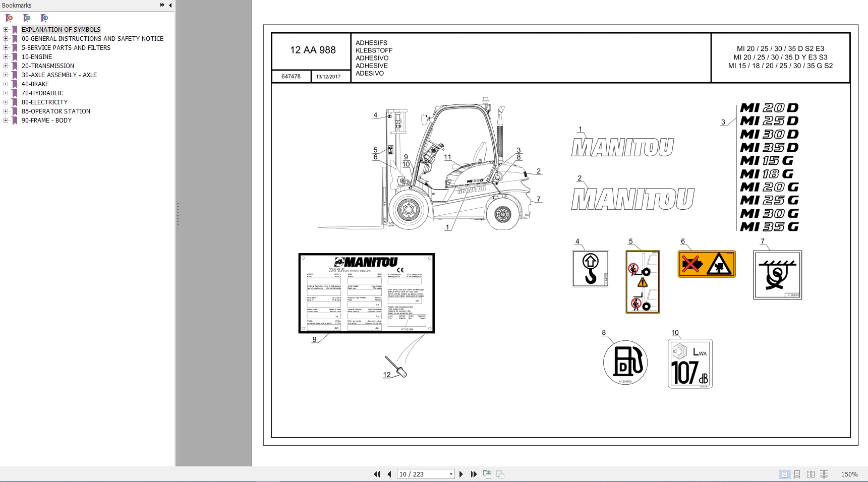Switch to single page view
The height and width of the screenshot is (482, 868).
point(784,474)
